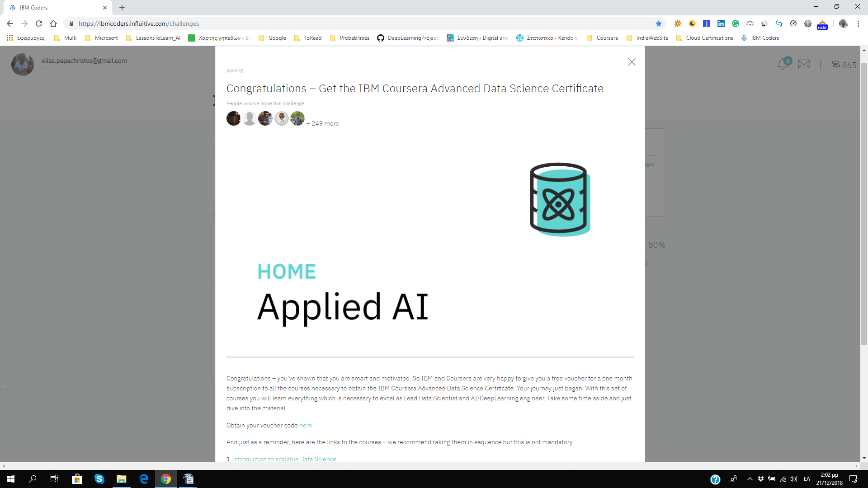Open the notifications bell

point(783,64)
